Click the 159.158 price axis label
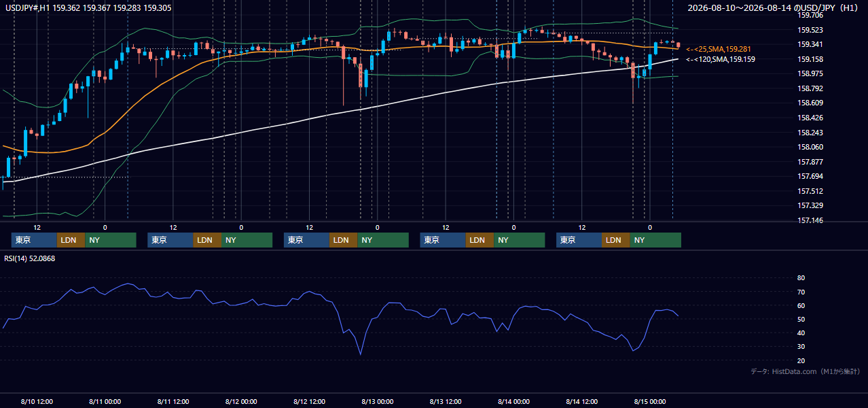This screenshot has height=408, width=868. click(x=810, y=59)
